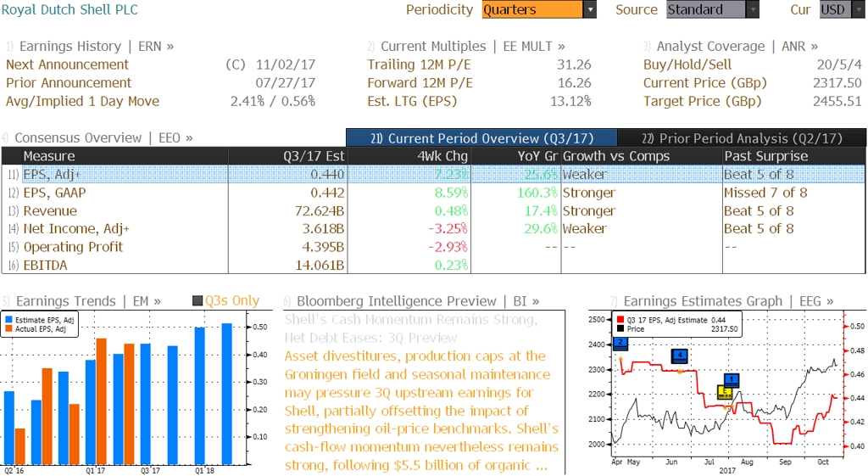Click the blue marker numbered 2 on estimates graph
The width and height of the screenshot is (868, 476).
[x=620, y=343]
